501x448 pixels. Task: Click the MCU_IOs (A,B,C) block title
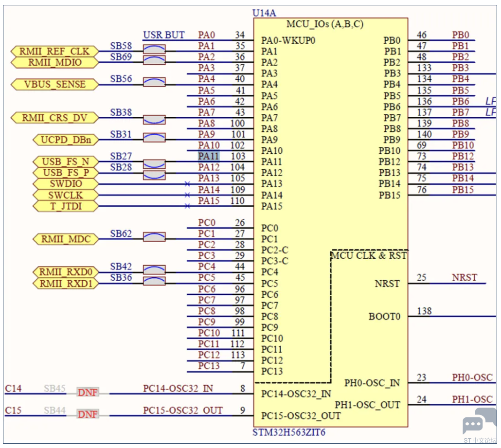(325, 24)
